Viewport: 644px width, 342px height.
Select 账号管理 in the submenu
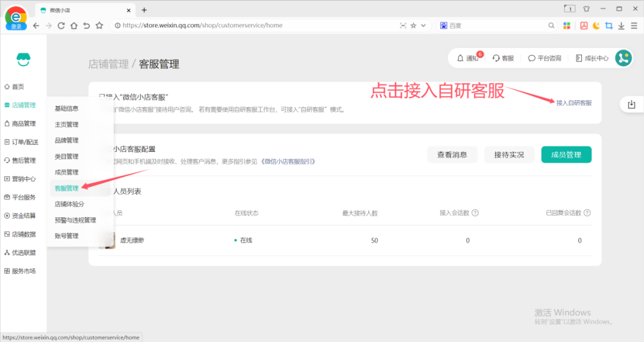click(67, 236)
